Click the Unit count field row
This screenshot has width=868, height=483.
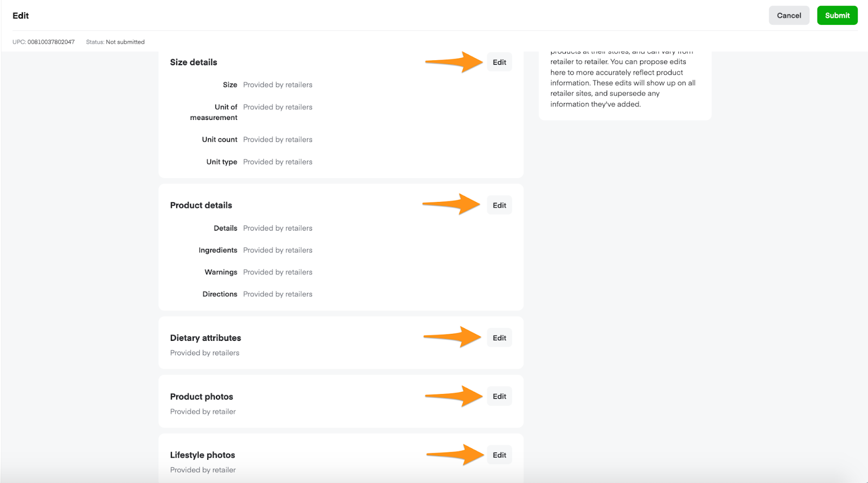click(219, 139)
